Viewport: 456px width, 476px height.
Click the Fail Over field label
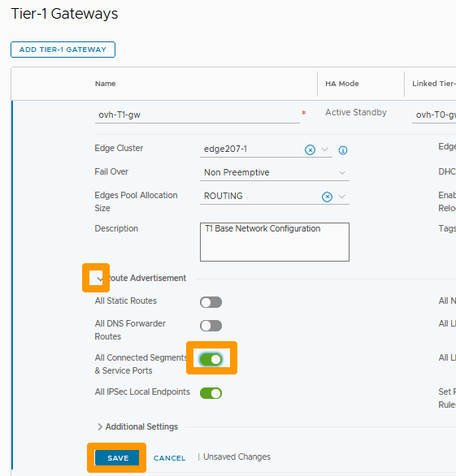tap(111, 172)
